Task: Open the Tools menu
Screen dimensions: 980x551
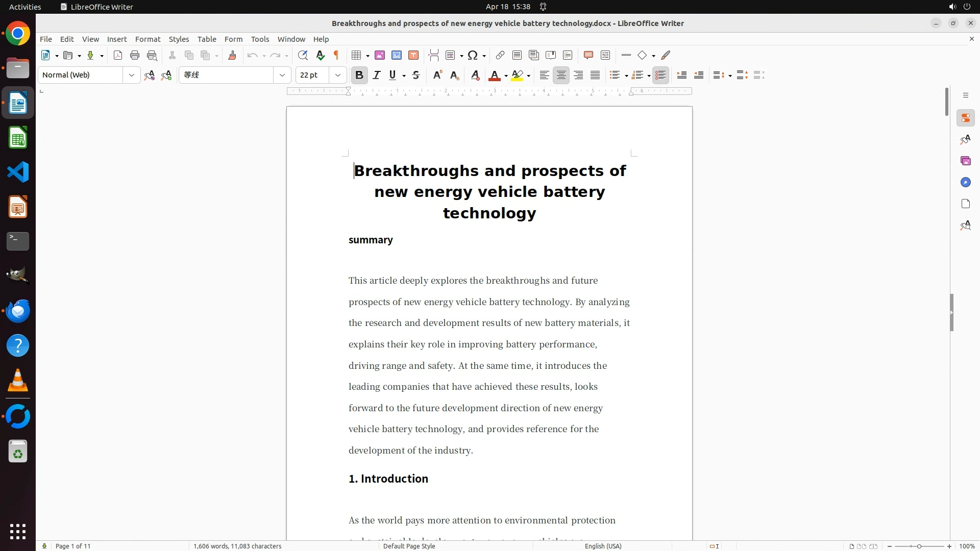Action: [x=260, y=39]
